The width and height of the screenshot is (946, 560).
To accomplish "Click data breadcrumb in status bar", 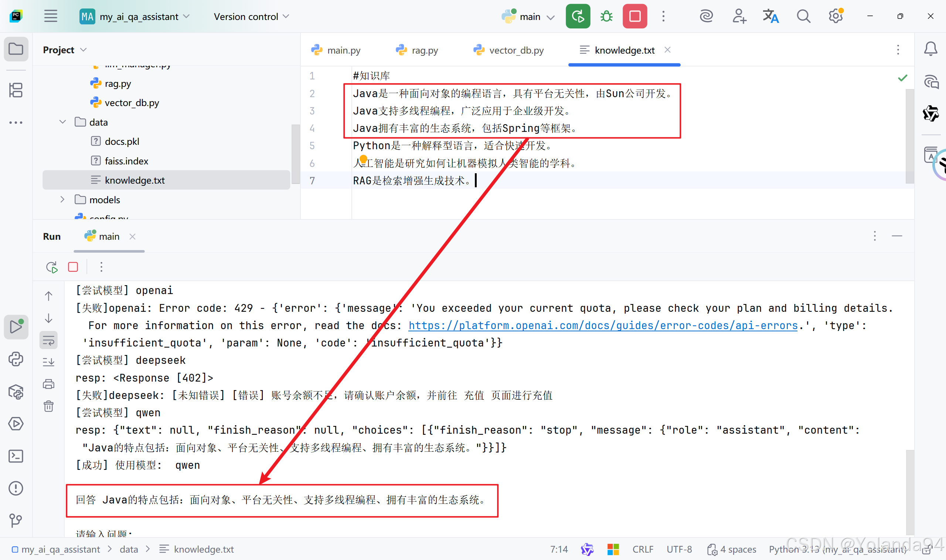I will (129, 549).
